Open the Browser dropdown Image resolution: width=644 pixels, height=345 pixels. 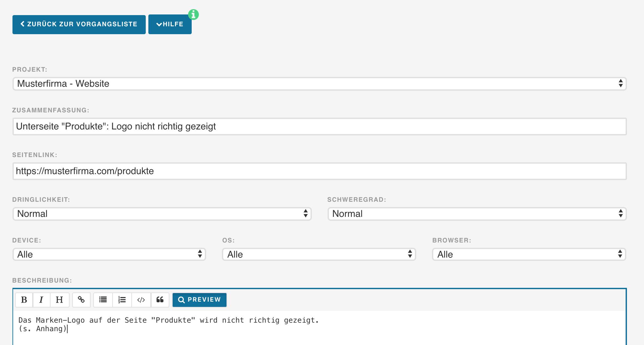click(x=529, y=254)
